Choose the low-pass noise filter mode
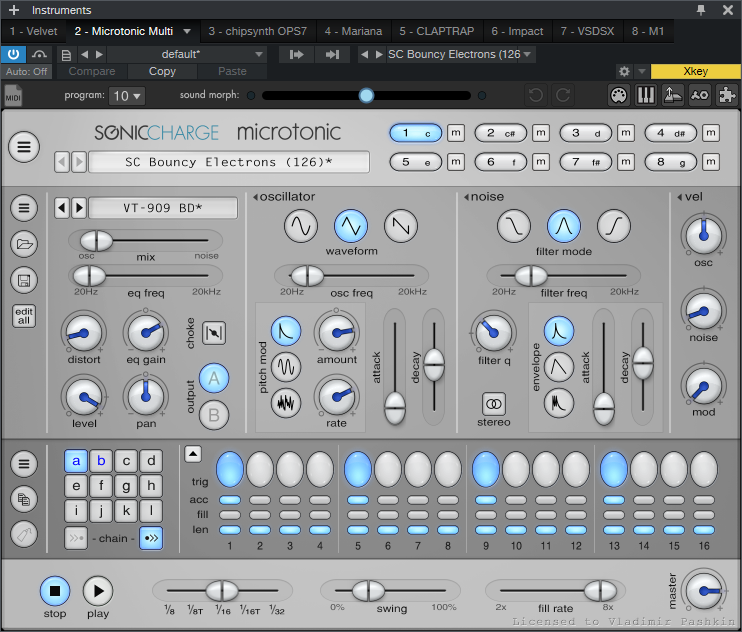742x632 pixels. click(514, 226)
